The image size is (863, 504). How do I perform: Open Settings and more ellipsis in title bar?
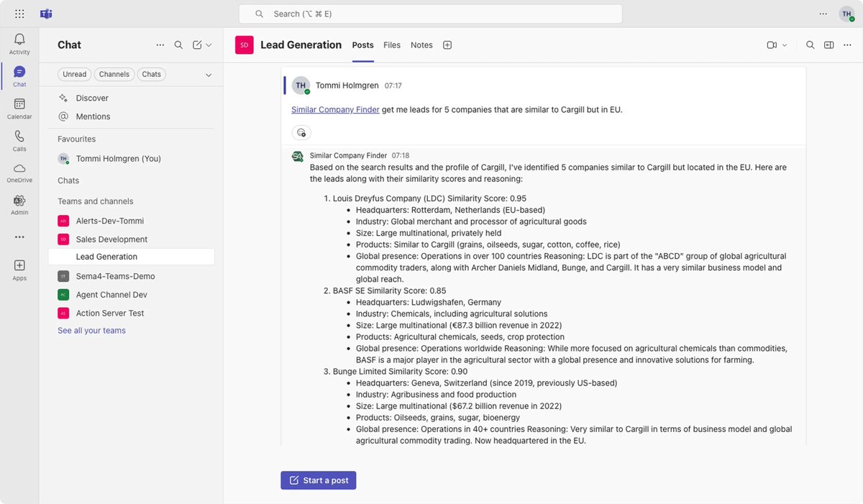823,14
